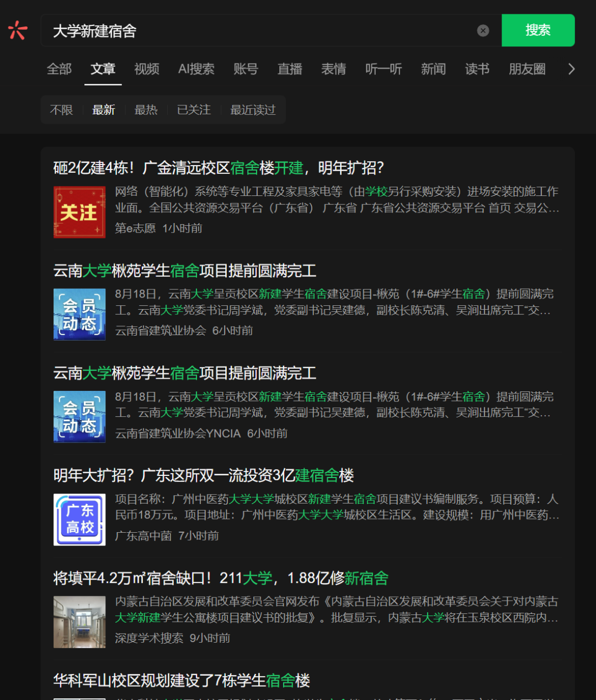Open the 读书 tab
This screenshot has height=700, width=596.
[477, 69]
